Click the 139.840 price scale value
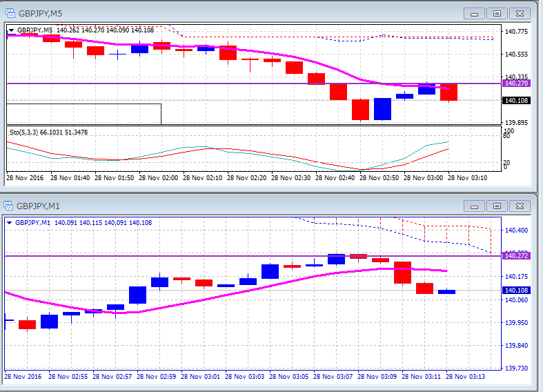Screen dimensions: 543x392 click(516, 346)
